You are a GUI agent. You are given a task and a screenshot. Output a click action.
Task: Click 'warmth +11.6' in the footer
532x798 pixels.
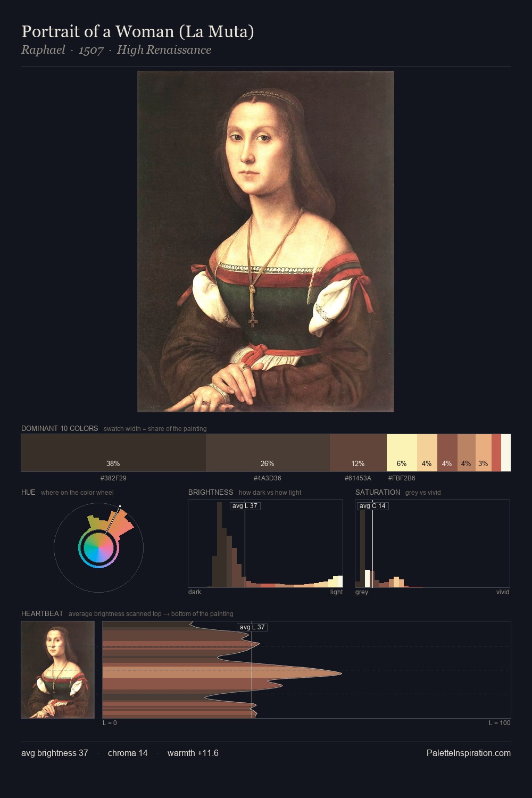(193, 753)
